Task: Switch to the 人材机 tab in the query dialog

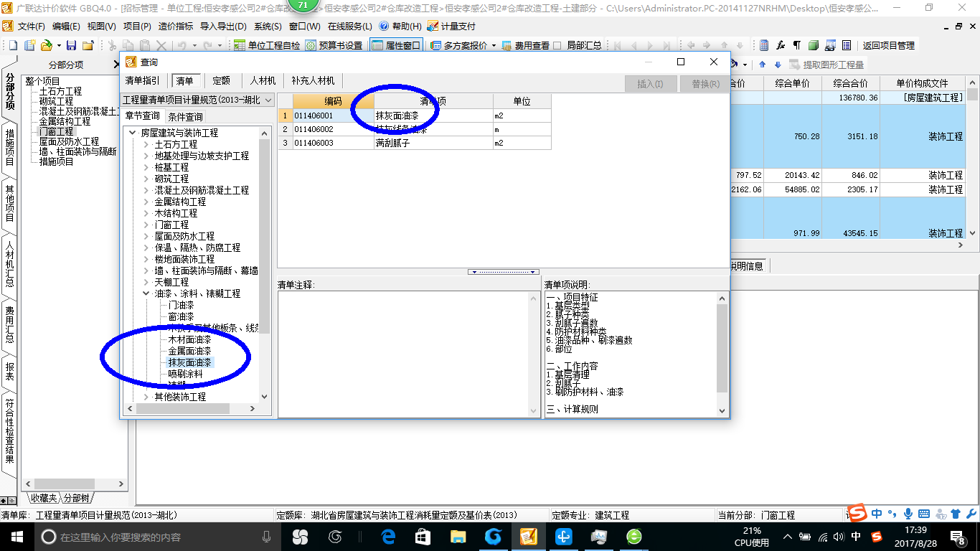Action: (x=263, y=80)
